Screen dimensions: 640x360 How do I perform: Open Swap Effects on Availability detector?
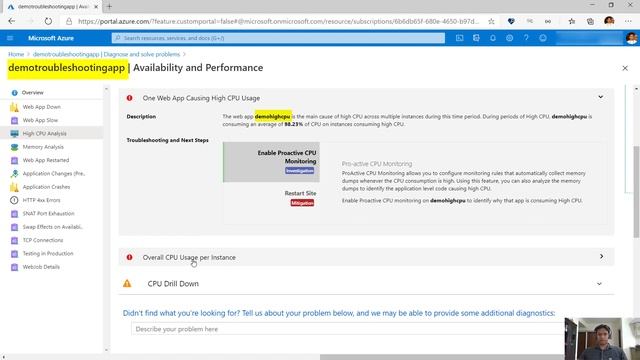tap(52, 227)
